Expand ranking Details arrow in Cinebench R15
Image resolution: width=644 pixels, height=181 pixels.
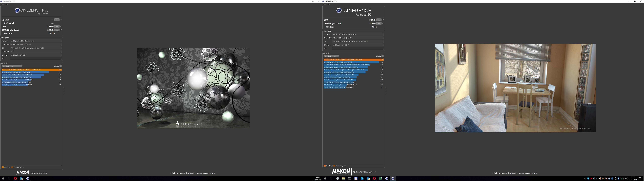[x=61, y=66]
